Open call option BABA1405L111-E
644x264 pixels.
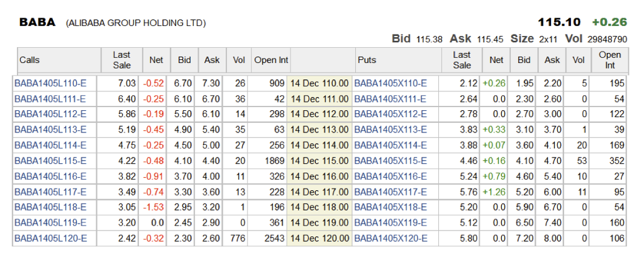[x=50, y=99]
